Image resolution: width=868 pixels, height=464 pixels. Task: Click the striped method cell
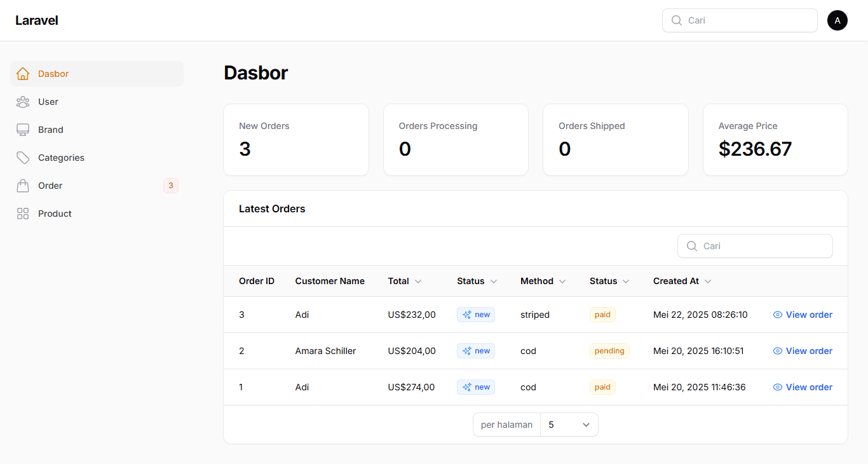point(535,315)
